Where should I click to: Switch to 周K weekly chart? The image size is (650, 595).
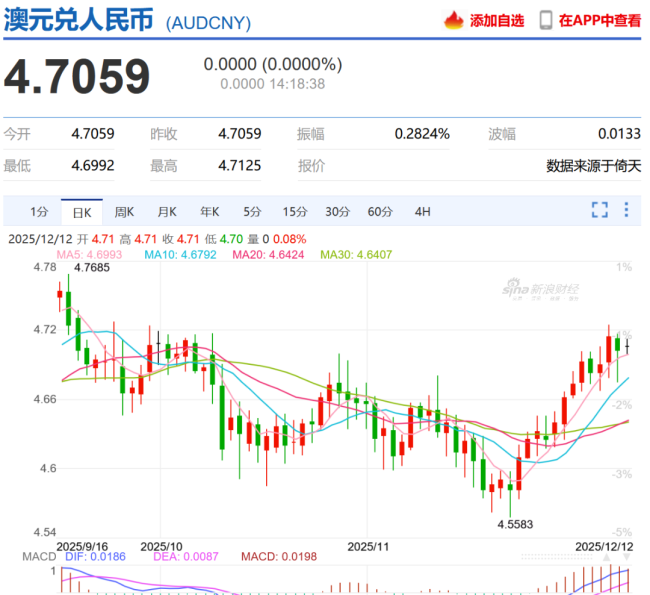124,211
